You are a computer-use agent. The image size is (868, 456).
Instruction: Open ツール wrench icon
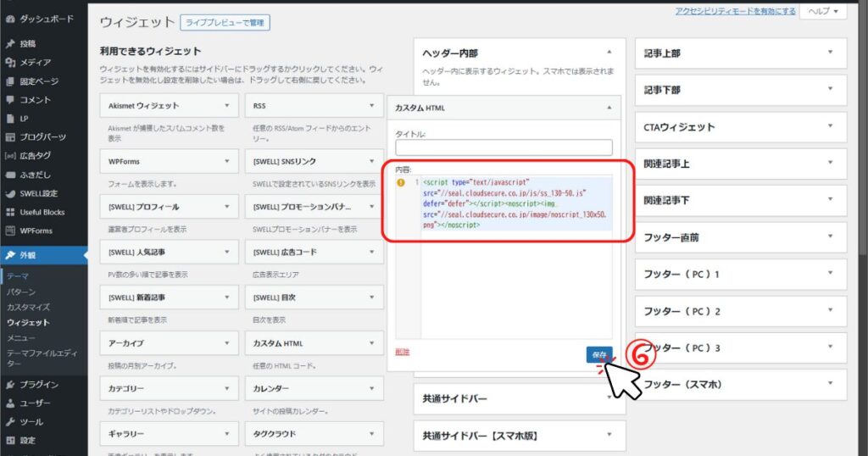(x=10, y=422)
